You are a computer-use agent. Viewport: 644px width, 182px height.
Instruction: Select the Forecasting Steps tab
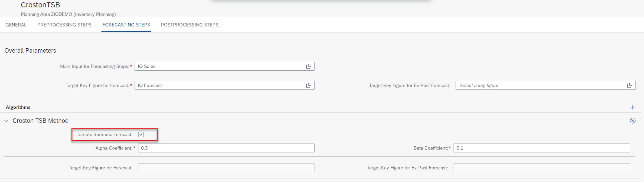(x=126, y=25)
